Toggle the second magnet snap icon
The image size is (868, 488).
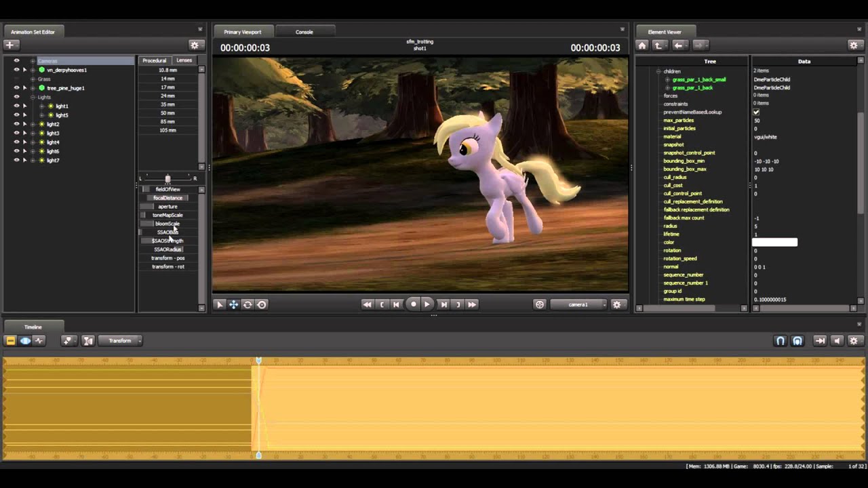797,341
